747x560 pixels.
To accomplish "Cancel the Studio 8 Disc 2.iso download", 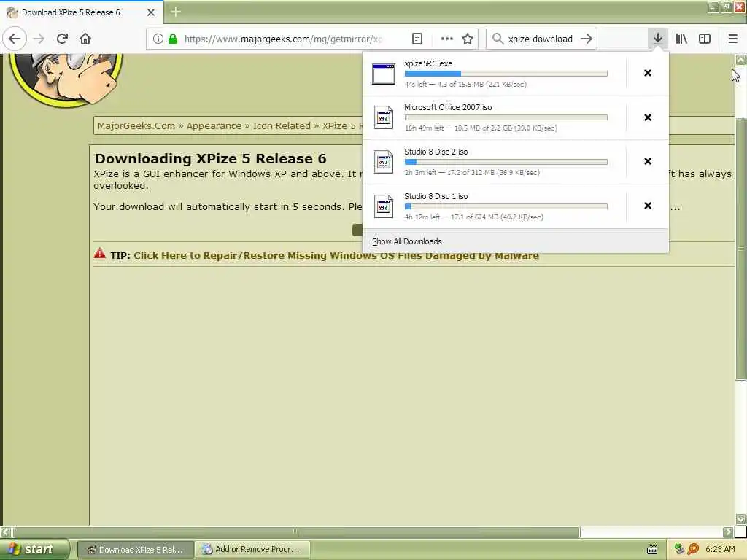I will [x=648, y=161].
